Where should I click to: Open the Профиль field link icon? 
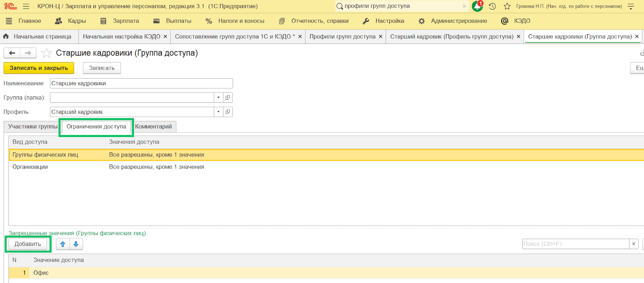228,112
